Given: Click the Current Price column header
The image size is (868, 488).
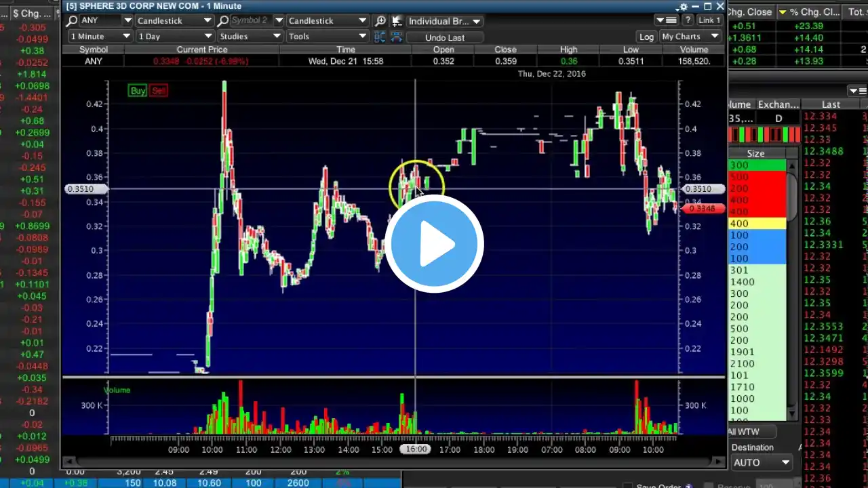Looking at the screenshot, I should 201,49.
